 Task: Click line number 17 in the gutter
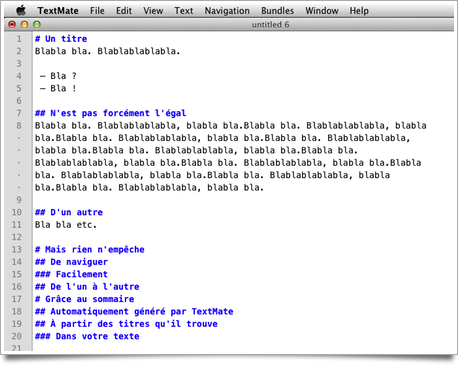pyautogui.click(x=17, y=299)
